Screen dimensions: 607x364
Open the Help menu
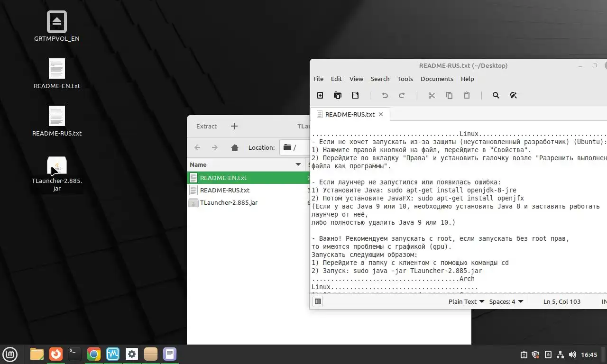[467, 79]
